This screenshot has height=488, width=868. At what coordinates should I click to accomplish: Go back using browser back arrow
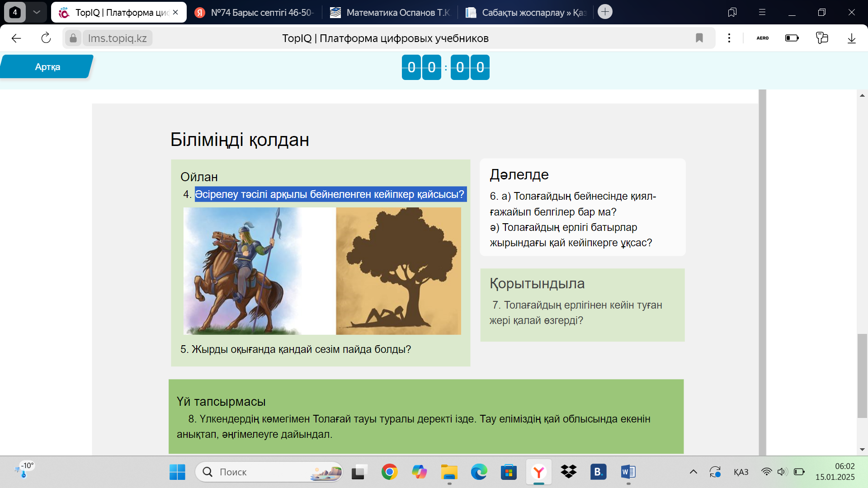[x=16, y=38]
